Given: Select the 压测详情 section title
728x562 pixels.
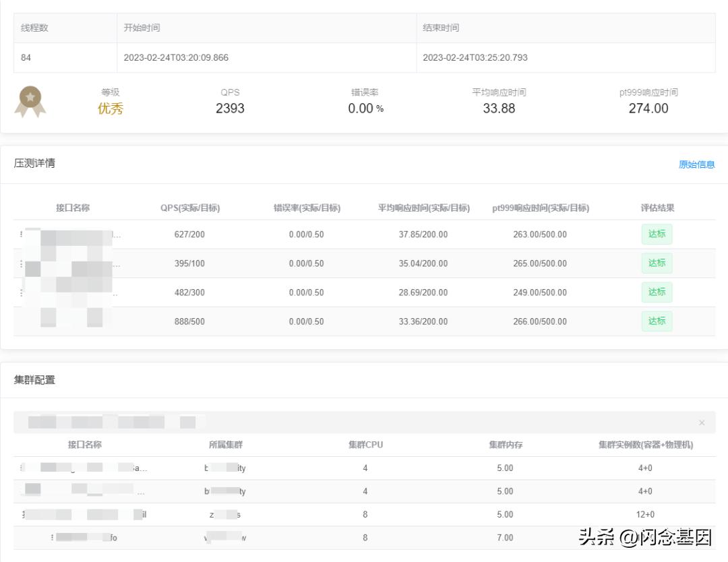Looking at the screenshot, I should [x=34, y=163].
